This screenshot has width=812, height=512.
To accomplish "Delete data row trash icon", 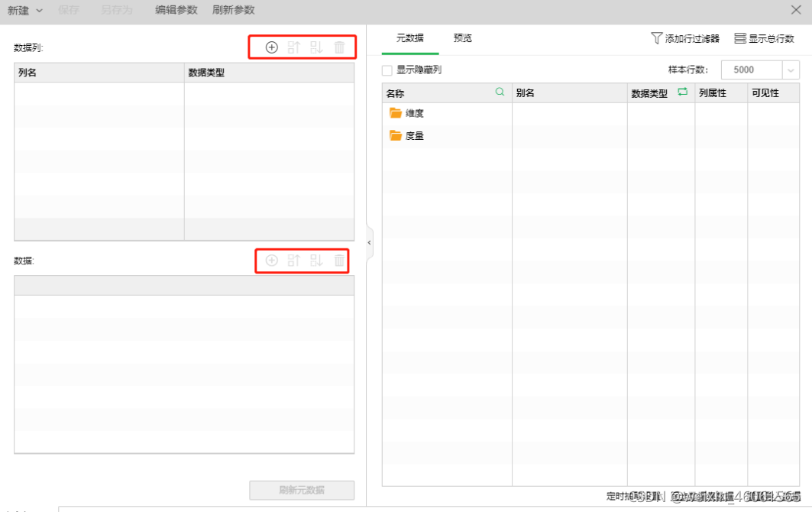I will click(x=339, y=261).
